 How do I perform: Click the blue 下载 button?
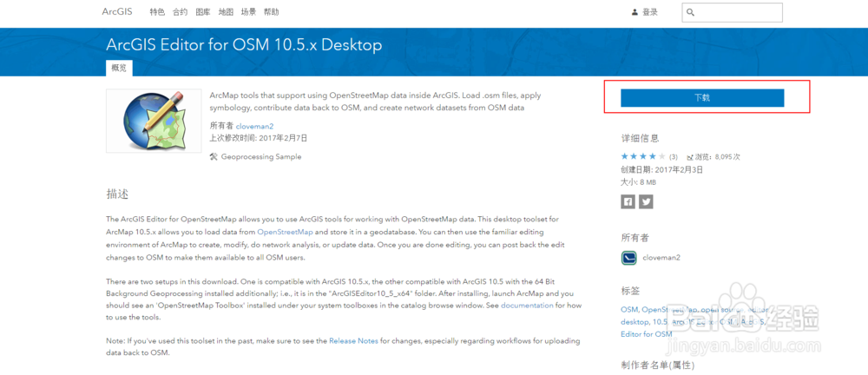702,97
